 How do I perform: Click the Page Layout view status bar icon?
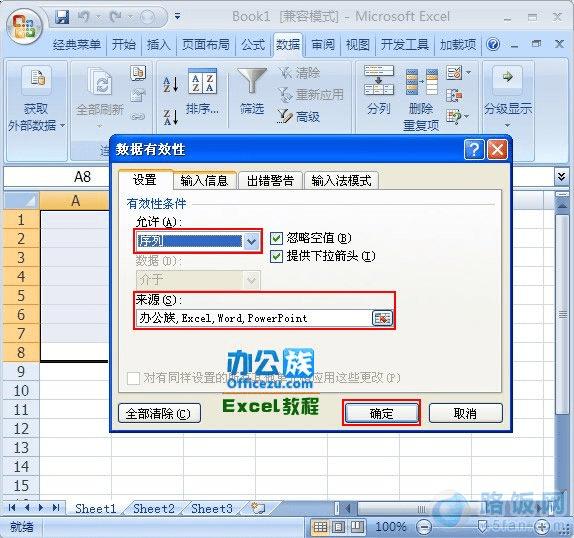(339, 527)
